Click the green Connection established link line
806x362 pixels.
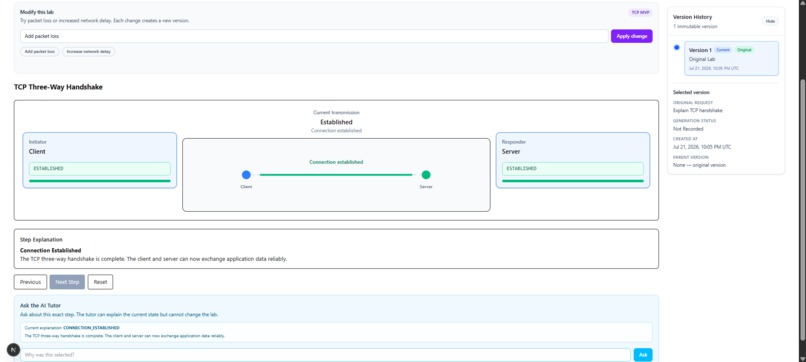pyautogui.click(x=336, y=175)
